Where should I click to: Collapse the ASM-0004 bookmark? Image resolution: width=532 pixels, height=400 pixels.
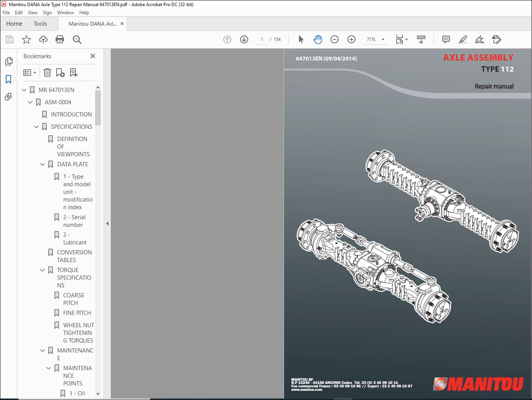(30, 102)
